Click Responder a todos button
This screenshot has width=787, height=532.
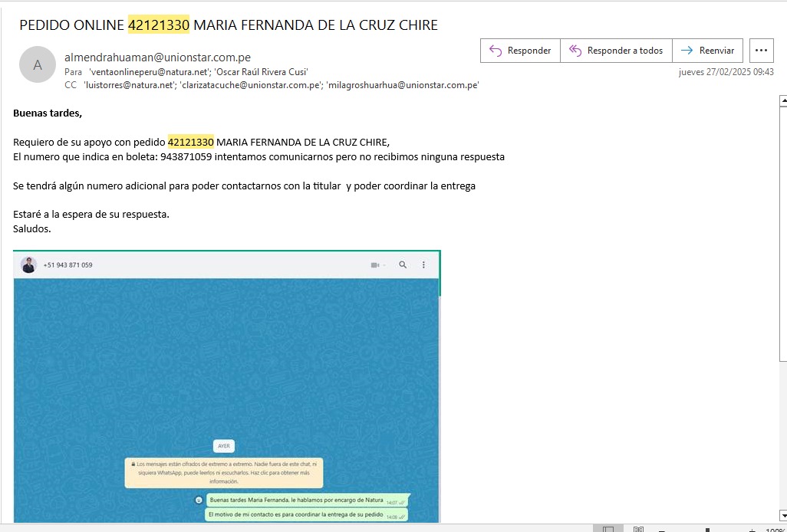[616, 51]
